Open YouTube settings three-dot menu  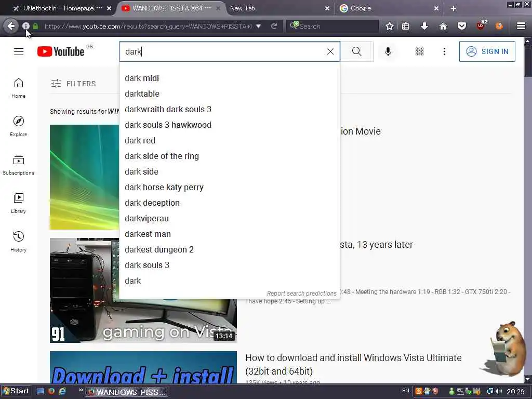click(444, 51)
